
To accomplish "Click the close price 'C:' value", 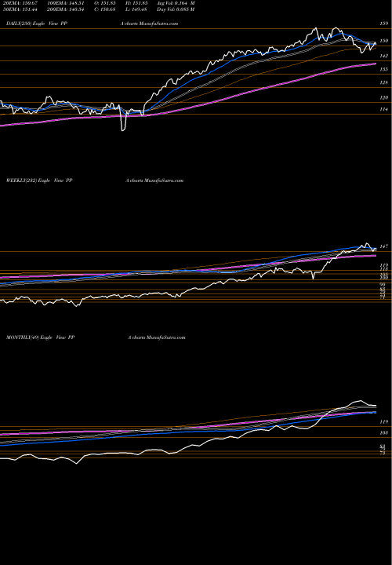I will point(108,9).
